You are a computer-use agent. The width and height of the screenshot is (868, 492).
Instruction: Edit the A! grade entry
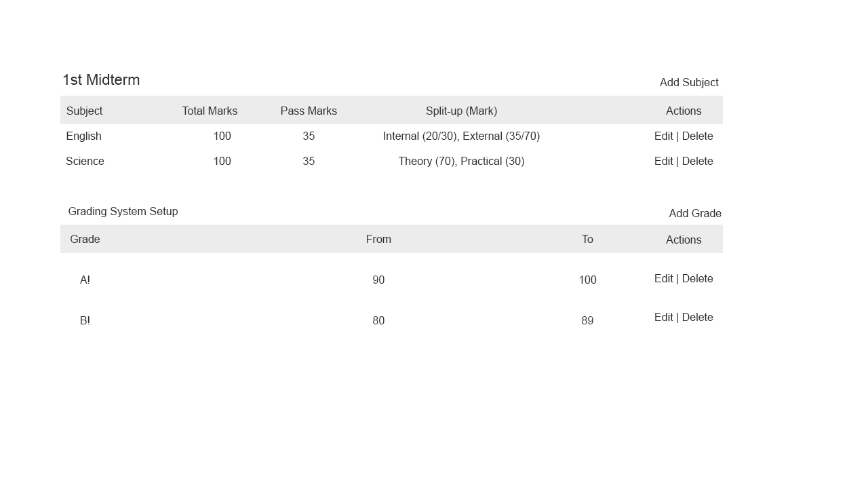pyautogui.click(x=663, y=279)
